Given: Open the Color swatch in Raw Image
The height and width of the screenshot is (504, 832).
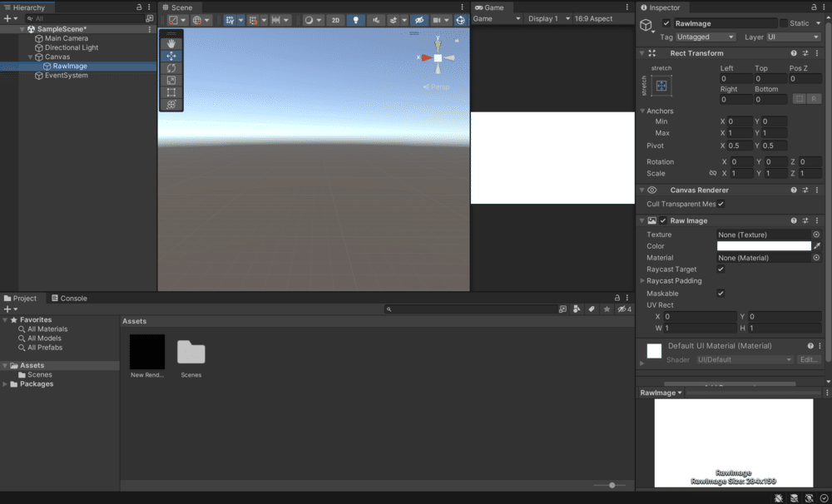Looking at the screenshot, I should coord(765,246).
